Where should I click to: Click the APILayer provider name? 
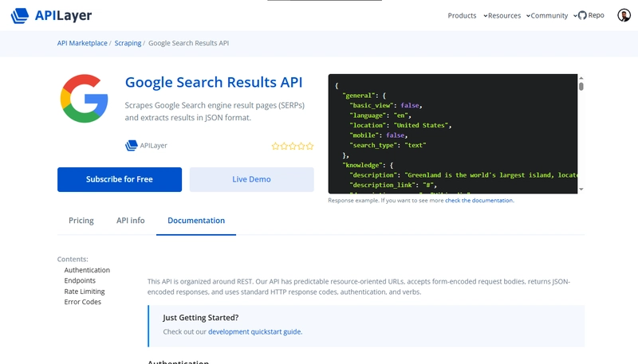tap(153, 146)
